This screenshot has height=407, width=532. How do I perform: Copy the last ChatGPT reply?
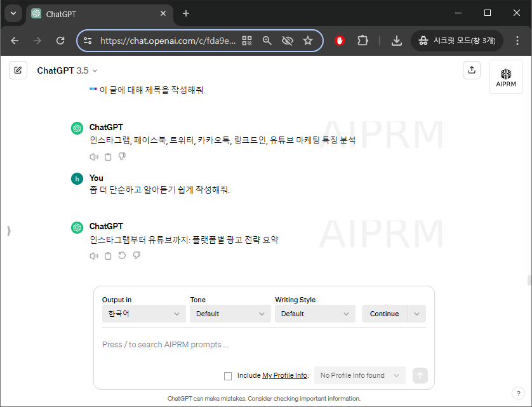pos(108,256)
